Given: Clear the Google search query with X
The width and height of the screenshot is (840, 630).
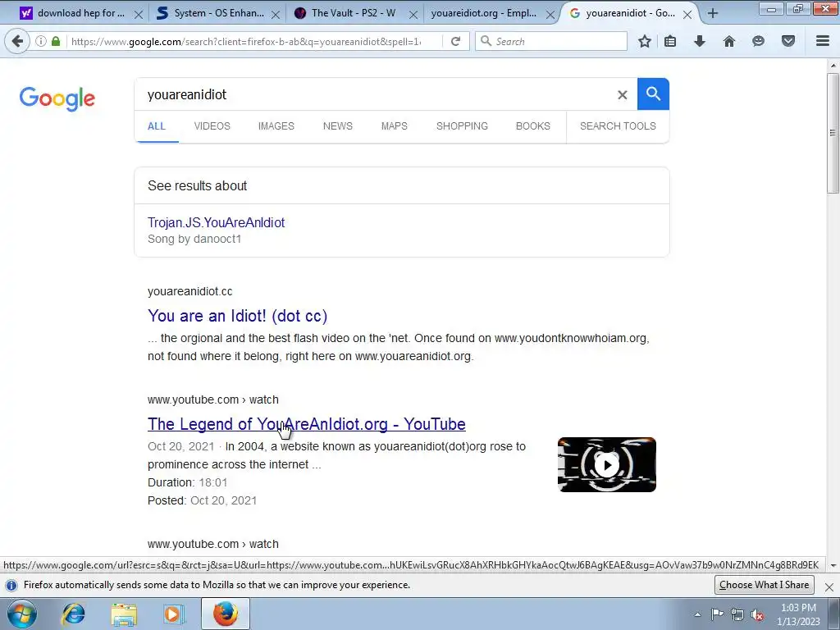Looking at the screenshot, I should point(622,95).
